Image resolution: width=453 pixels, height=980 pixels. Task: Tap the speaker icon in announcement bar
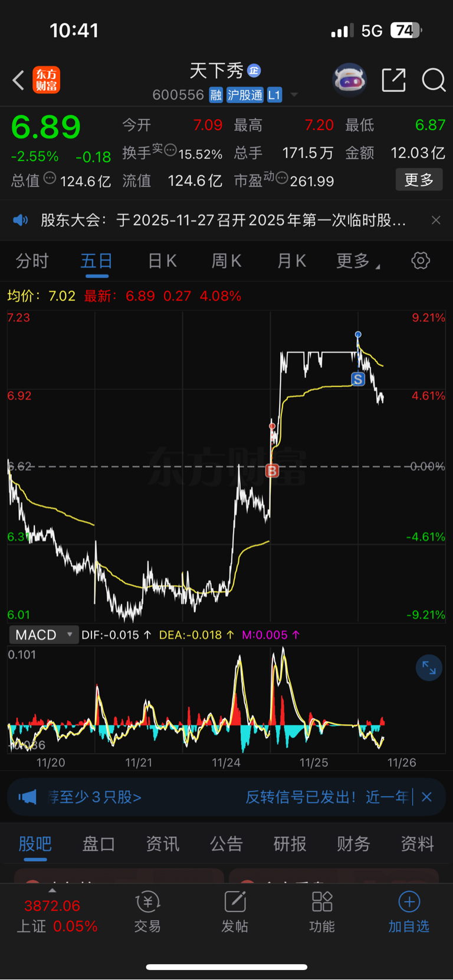click(21, 220)
